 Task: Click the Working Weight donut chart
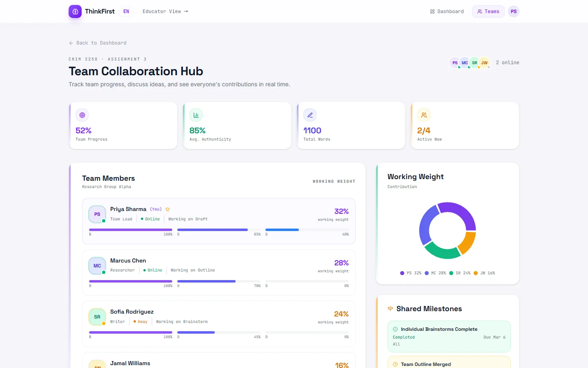click(x=448, y=231)
